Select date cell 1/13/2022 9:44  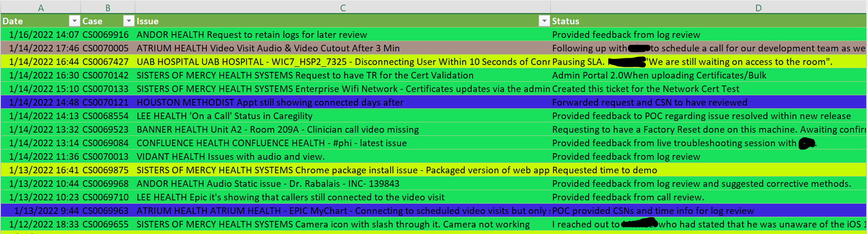[x=41, y=211]
